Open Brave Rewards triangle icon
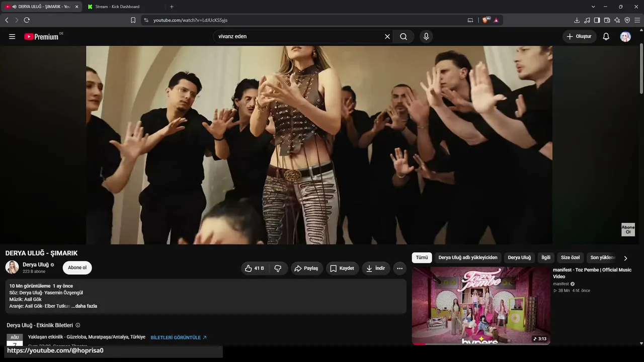The image size is (644, 362). click(496, 20)
